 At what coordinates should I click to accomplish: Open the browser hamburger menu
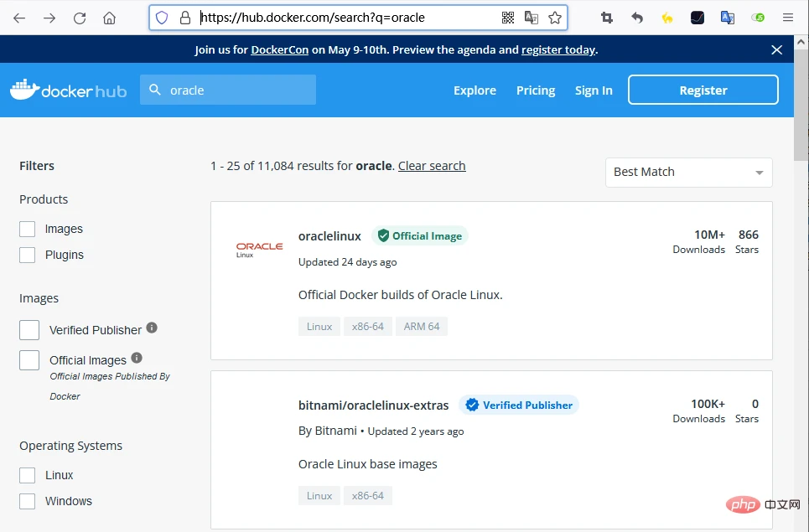point(788,18)
